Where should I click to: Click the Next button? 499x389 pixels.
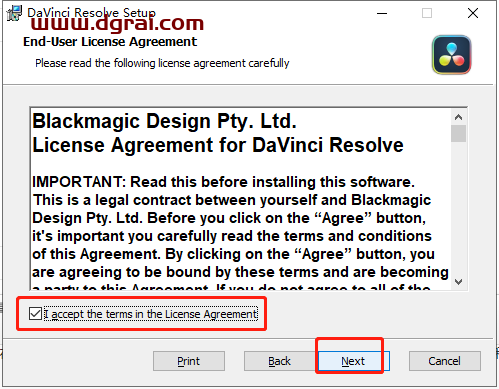(354, 361)
